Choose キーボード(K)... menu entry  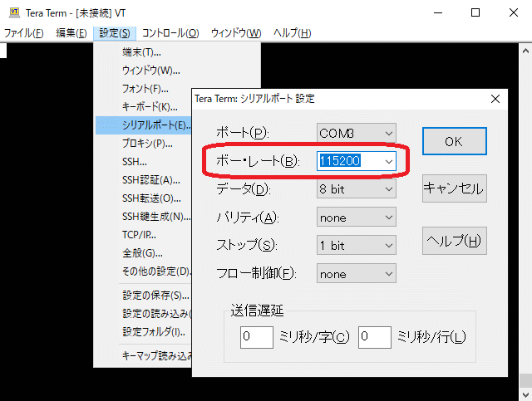pos(150,107)
